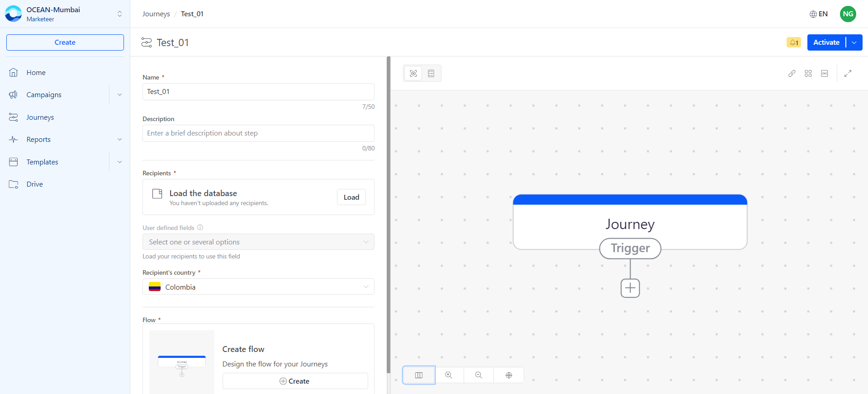Image resolution: width=868 pixels, height=394 pixels.
Task: Switch language via EN globe
Action: pos(819,14)
